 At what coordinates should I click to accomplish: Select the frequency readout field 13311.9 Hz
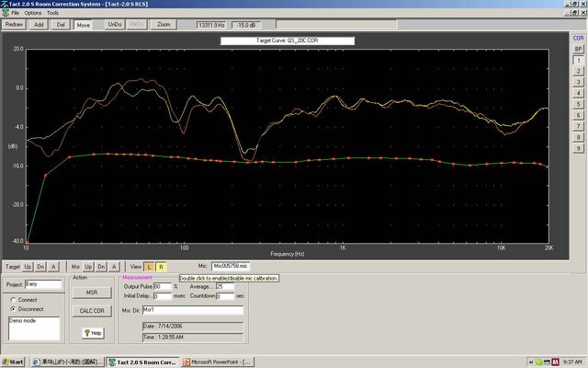[211, 25]
